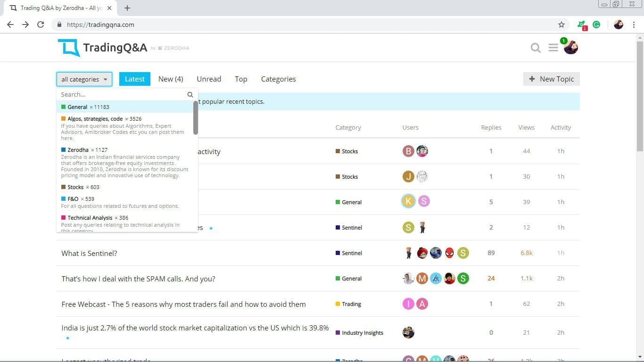This screenshot has width=644, height=362.
Task: Open Chrome profile avatar in toolbar
Action: pos(619,25)
